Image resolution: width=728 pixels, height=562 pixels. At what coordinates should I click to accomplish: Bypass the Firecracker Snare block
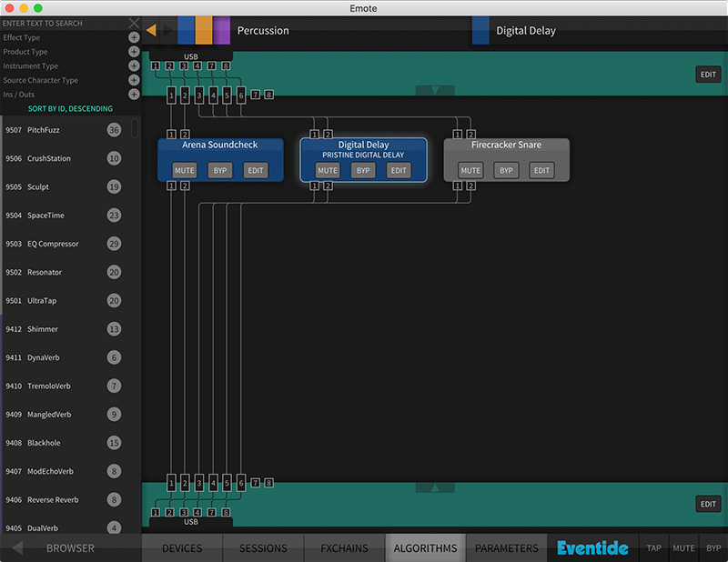pos(506,170)
